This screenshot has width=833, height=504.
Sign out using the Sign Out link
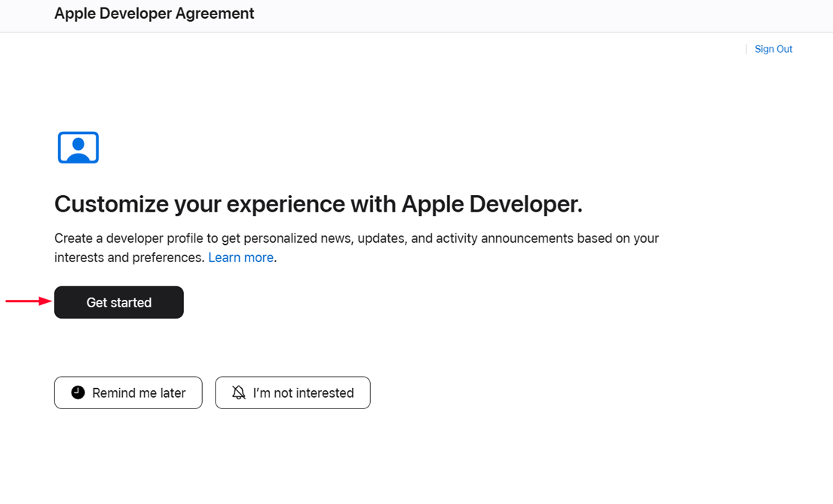tap(773, 49)
